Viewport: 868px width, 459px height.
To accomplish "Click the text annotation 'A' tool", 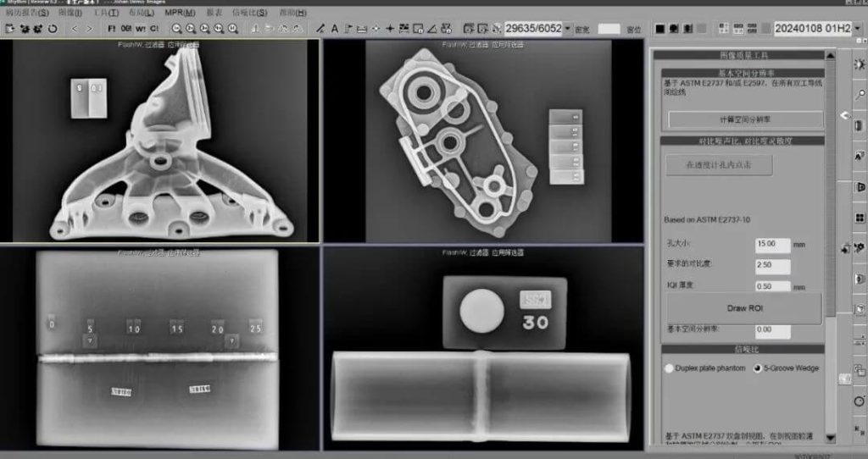I will 334,29.
